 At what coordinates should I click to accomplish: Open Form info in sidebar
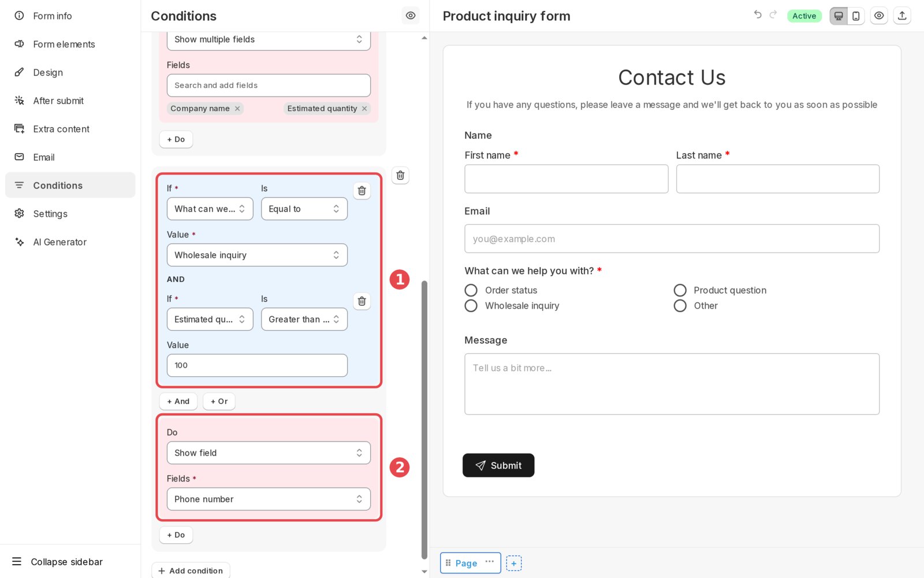(70, 16)
